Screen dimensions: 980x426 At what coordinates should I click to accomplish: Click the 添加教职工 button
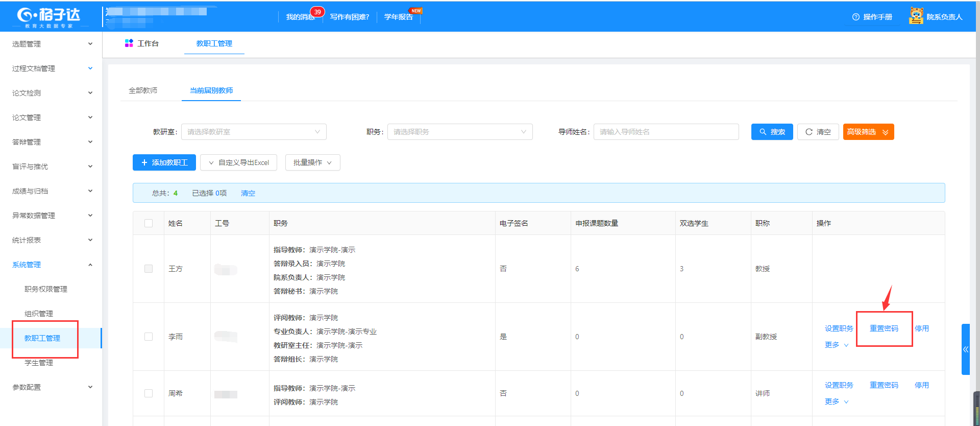pyautogui.click(x=164, y=162)
